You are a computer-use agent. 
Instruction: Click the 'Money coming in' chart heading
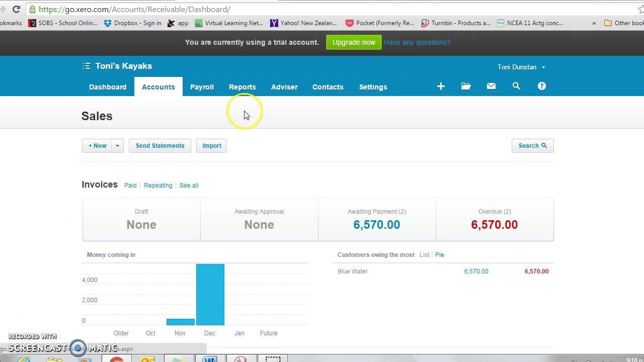pyautogui.click(x=111, y=255)
